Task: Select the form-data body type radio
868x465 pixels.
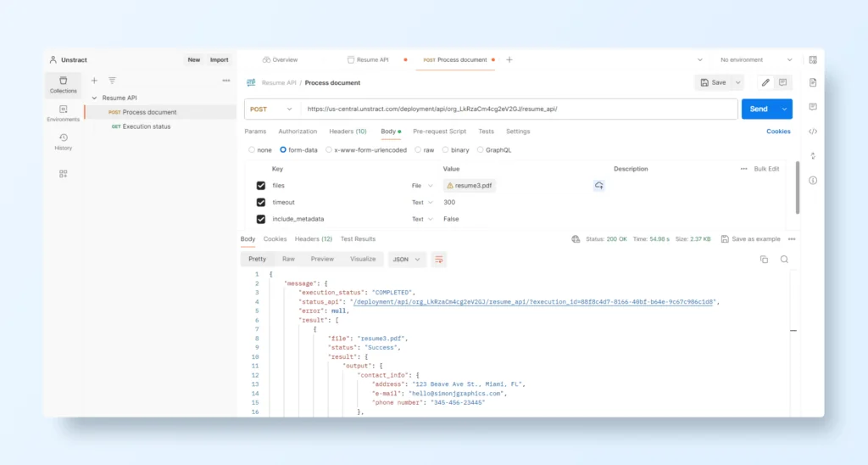Action: (x=283, y=149)
